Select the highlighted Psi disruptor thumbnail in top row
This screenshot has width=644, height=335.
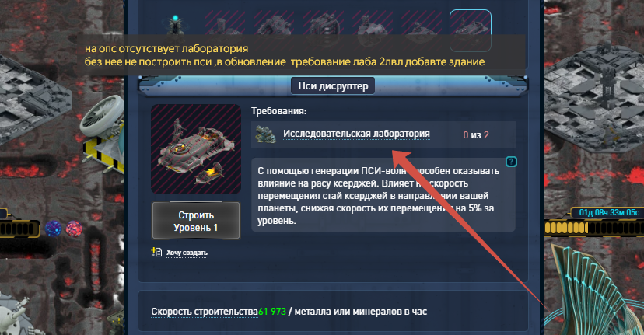coord(471,30)
